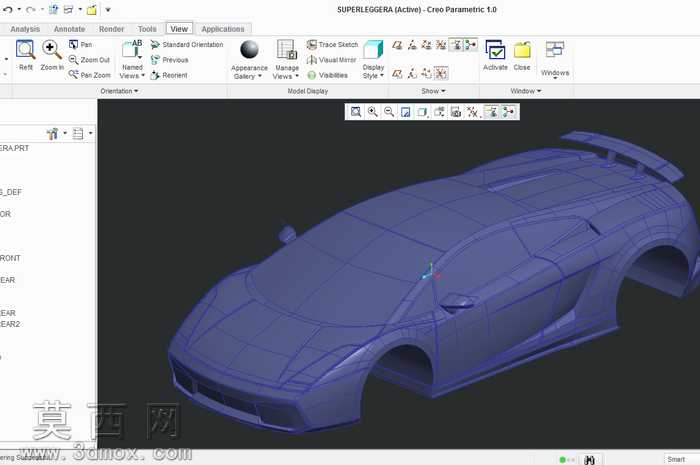The width and height of the screenshot is (700, 465).
Task: Open the Trace Sketch tool
Action: coord(332,45)
